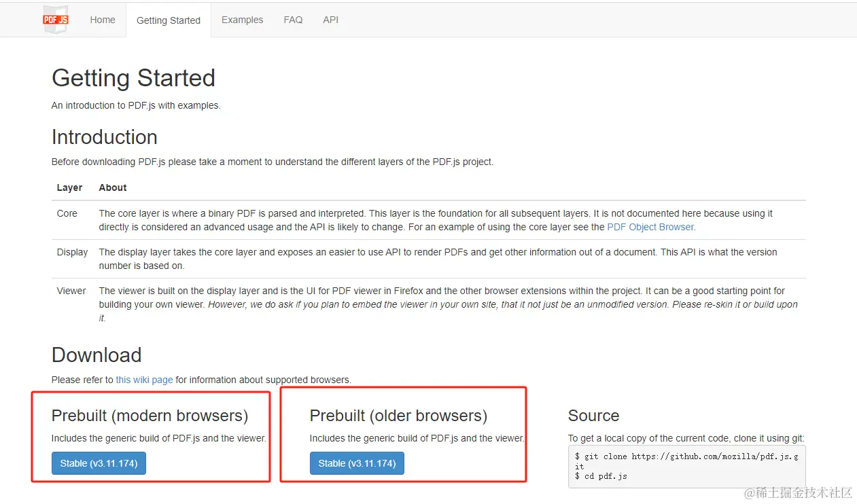Click the Source section heading
The image size is (857, 504).
pyautogui.click(x=593, y=416)
